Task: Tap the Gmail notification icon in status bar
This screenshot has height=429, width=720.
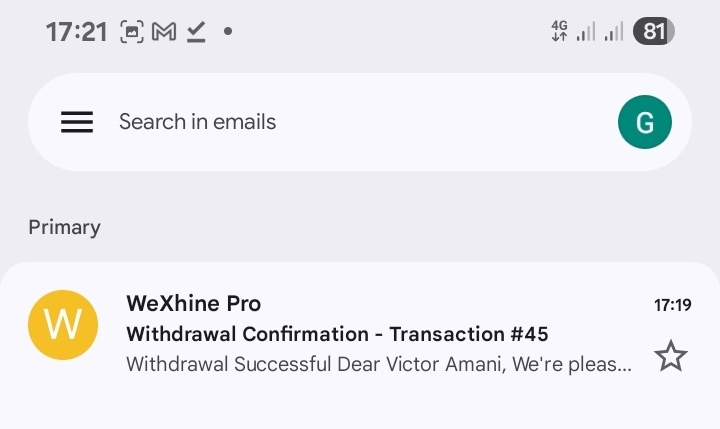Action: tap(164, 32)
